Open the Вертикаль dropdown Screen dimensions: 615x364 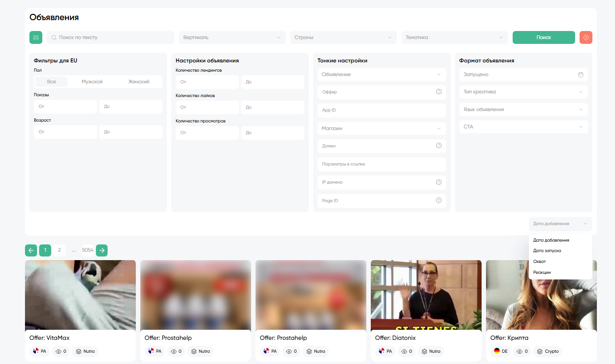click(x=232, y=37)
